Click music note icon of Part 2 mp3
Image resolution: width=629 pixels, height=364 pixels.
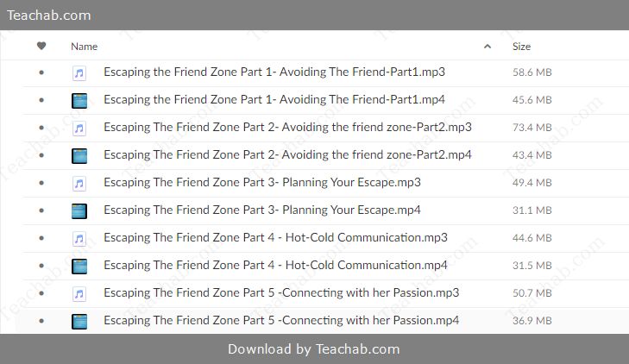[79, 129]
